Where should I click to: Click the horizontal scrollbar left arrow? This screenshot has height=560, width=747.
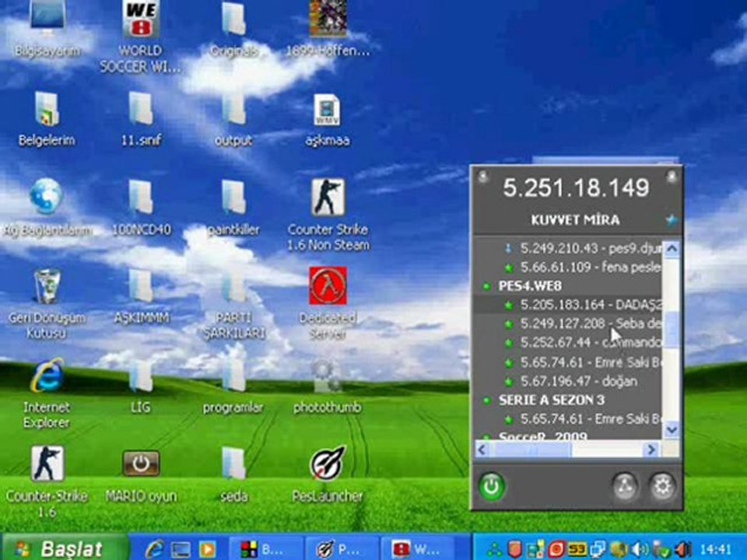pos(482,450)
